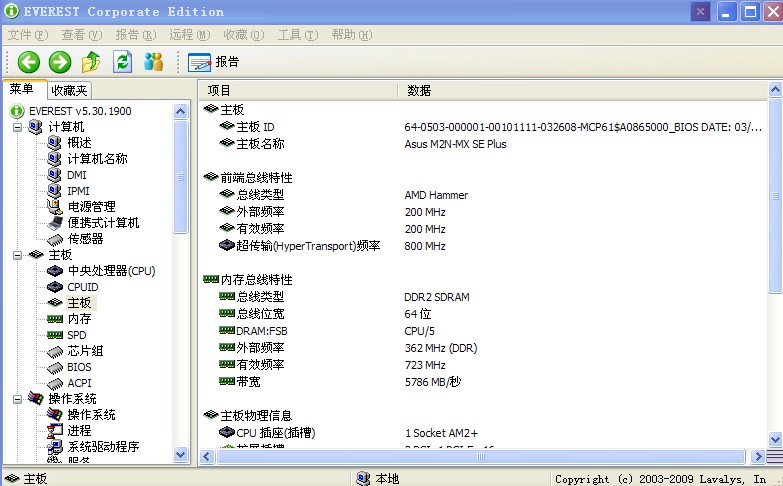The height and width of the screenshot is (486, 783).
Task: Click the up-level folder arrow icon
Action: click(x=91, y=62)
